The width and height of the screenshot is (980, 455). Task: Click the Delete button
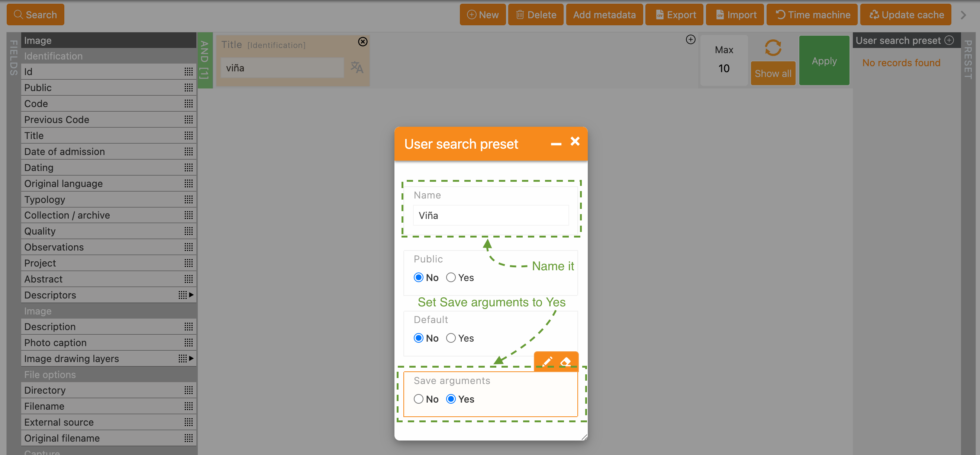536,14
